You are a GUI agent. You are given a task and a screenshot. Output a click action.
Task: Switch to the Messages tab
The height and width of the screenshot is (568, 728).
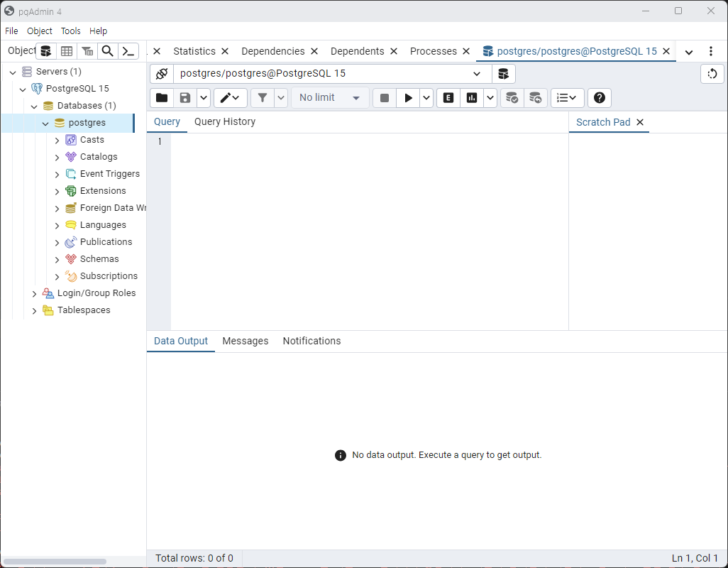(245, 341)
